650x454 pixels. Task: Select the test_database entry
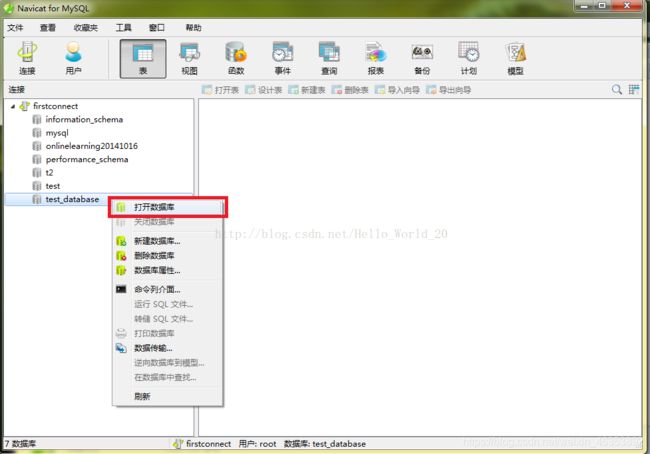coord(72,199)
